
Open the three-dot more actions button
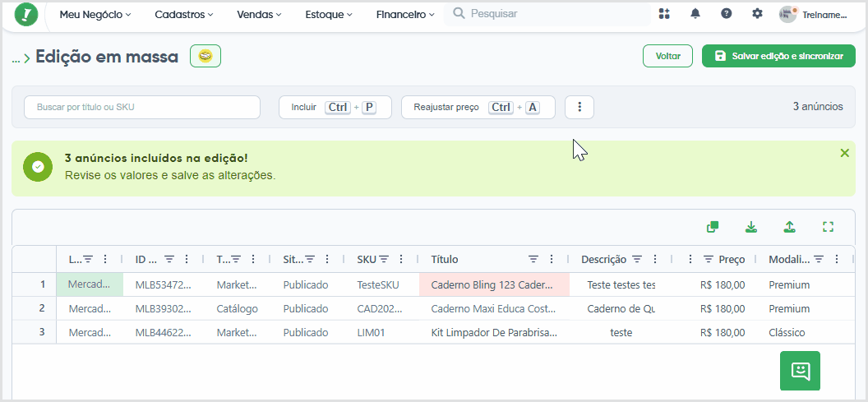[579, 108]
